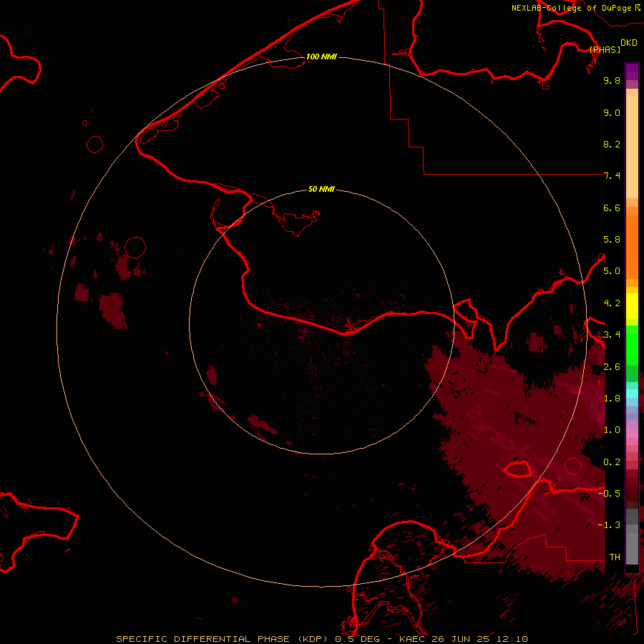Click the cyan segment of the color bar
644x644 pixels.
[632, 394]
